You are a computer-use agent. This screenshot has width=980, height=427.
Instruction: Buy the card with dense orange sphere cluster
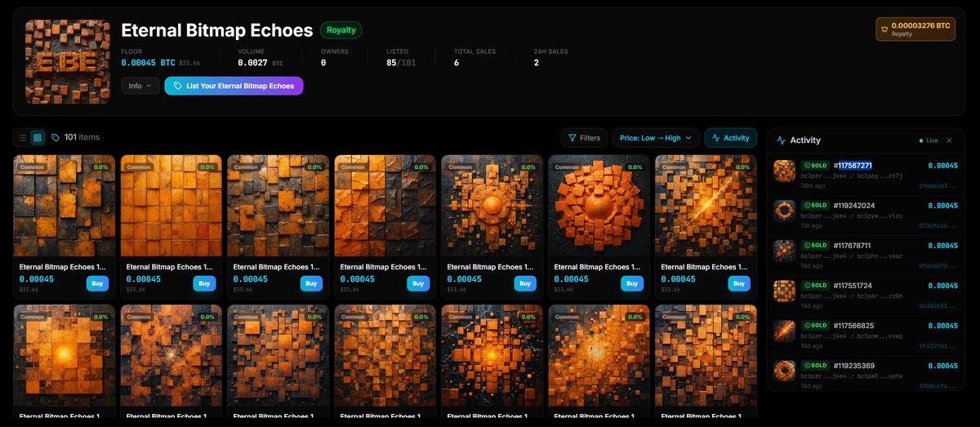tap(632, 283)
